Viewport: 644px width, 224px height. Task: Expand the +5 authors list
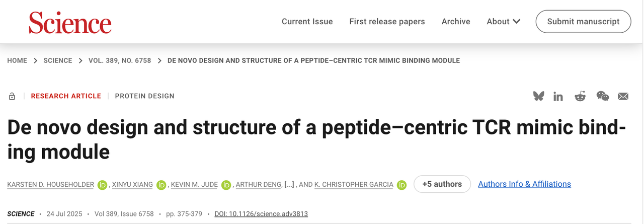[442, 184]
